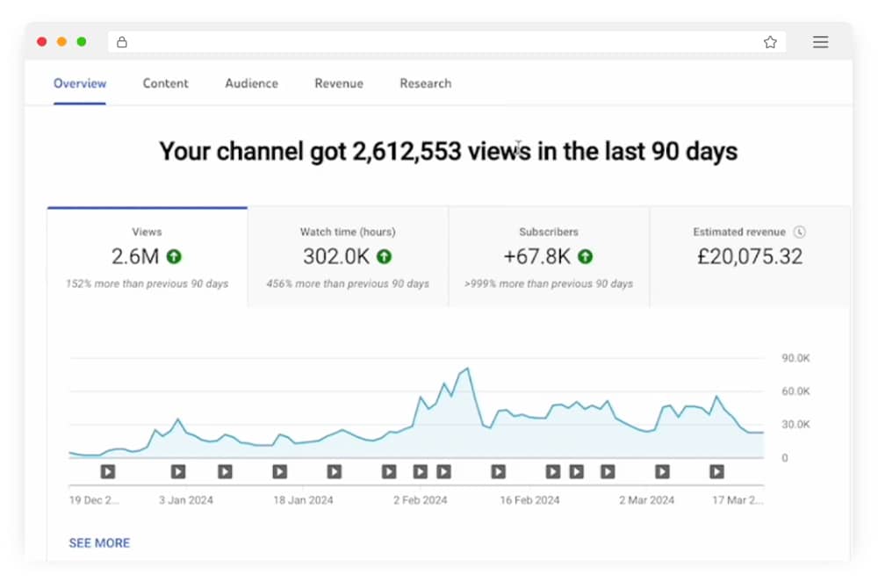Click the 90.0K axis value
Image resolution: width=878 pixels, height=588 pixels.
click(795, 358)
